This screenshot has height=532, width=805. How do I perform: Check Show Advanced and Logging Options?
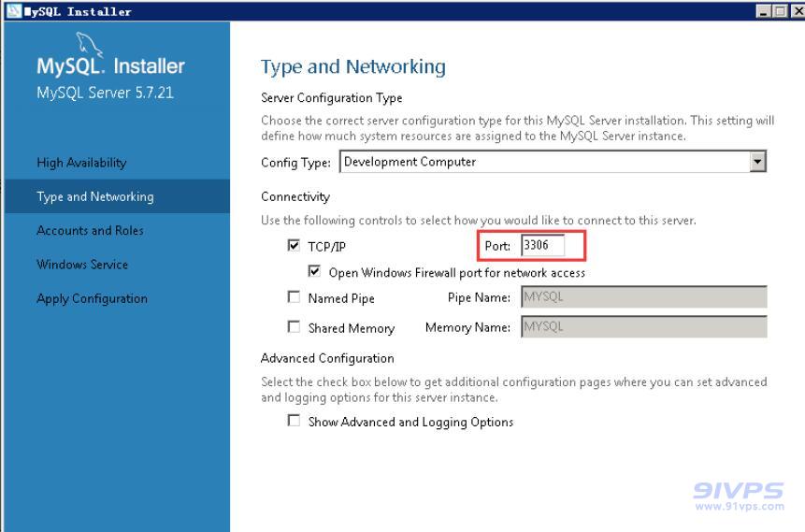(294, 421)
